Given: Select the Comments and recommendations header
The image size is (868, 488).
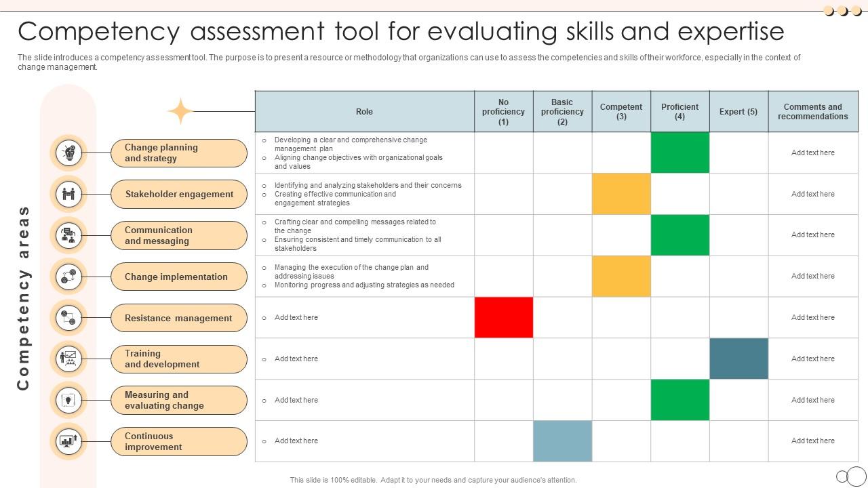Looking at the screenshot, I should pyautogui.click(x=812, y=112).
